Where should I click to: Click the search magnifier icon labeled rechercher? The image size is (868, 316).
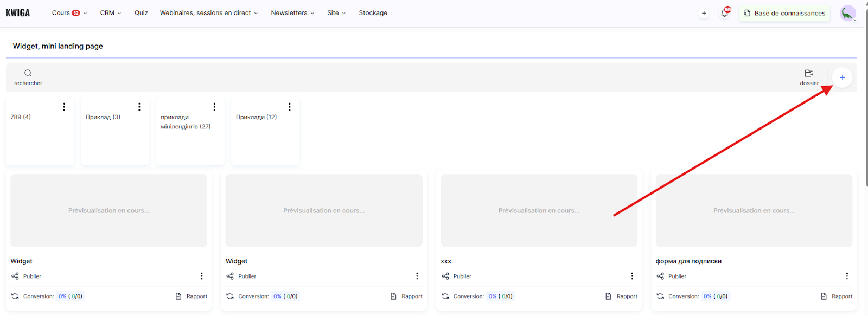tap(28, 73)
